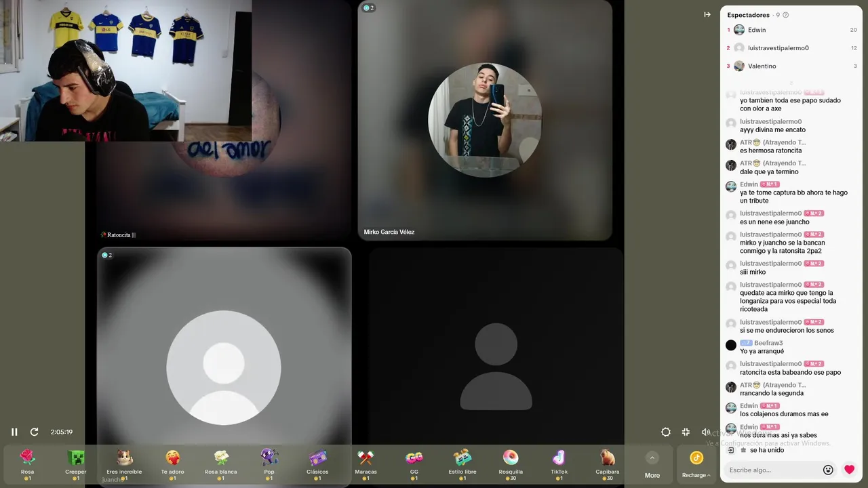Screen dimensions: 868x488
Task: Open Beefraw3's black avatar in chat
Action: click(x=731, y=345)
